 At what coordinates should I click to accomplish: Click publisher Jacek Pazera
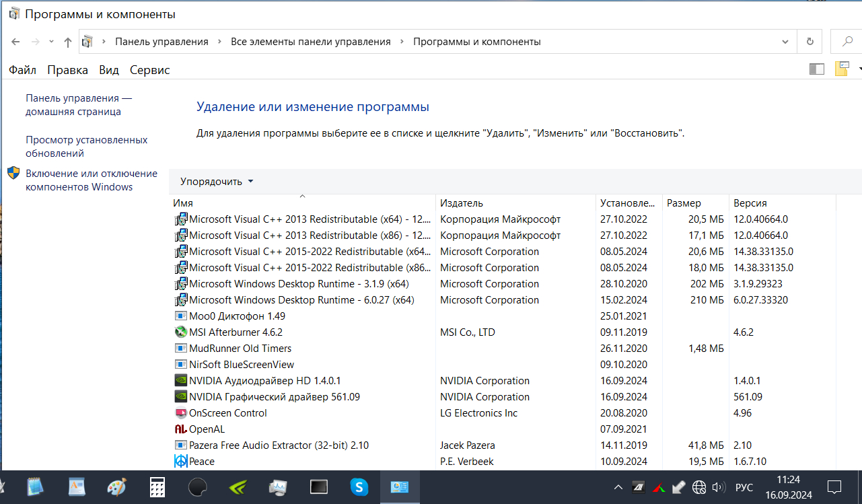click(x=468, y=445)
